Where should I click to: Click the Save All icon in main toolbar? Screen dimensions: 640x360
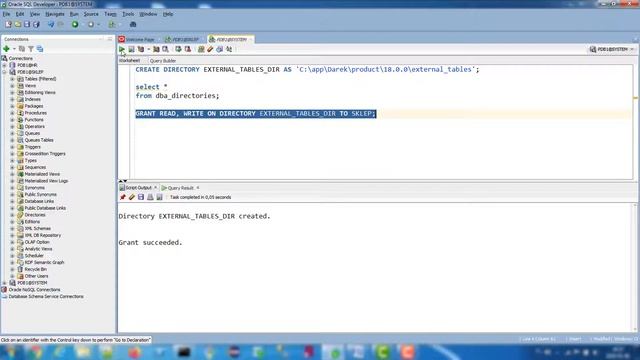36,24
